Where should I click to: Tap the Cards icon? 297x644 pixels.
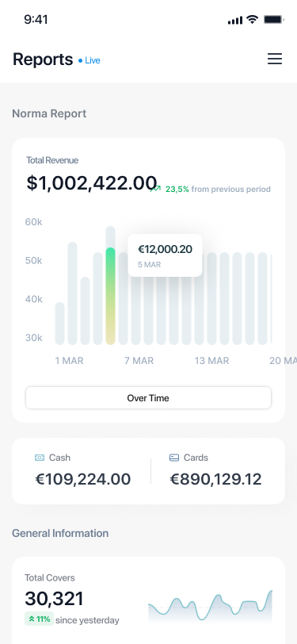coord(174,458)
